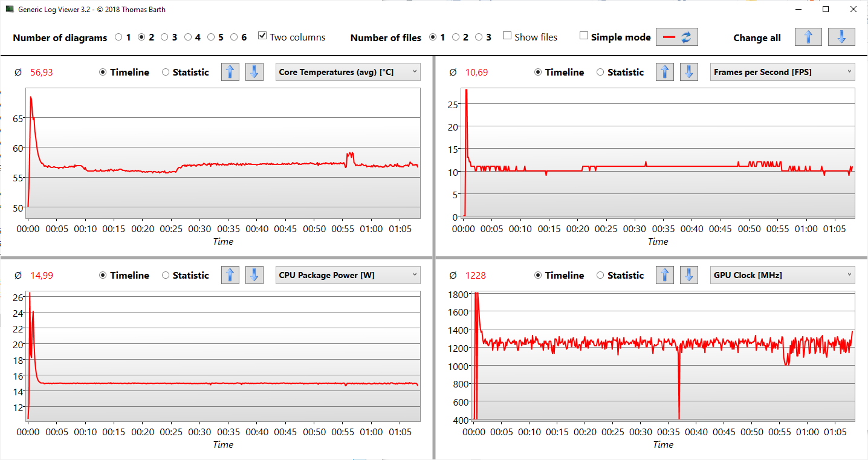Screen dimensions: 868x460
Task: Open the CPU Package Power [W] dropdown
Action: pos(348,275)
